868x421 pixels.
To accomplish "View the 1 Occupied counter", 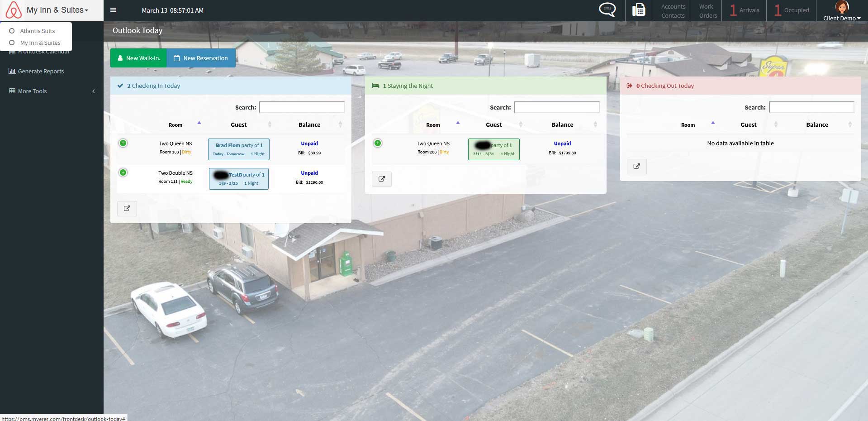I will coord(792,10).
